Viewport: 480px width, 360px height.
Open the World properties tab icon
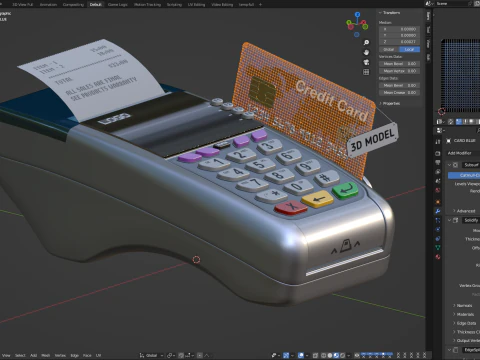(x=438, y=190)
